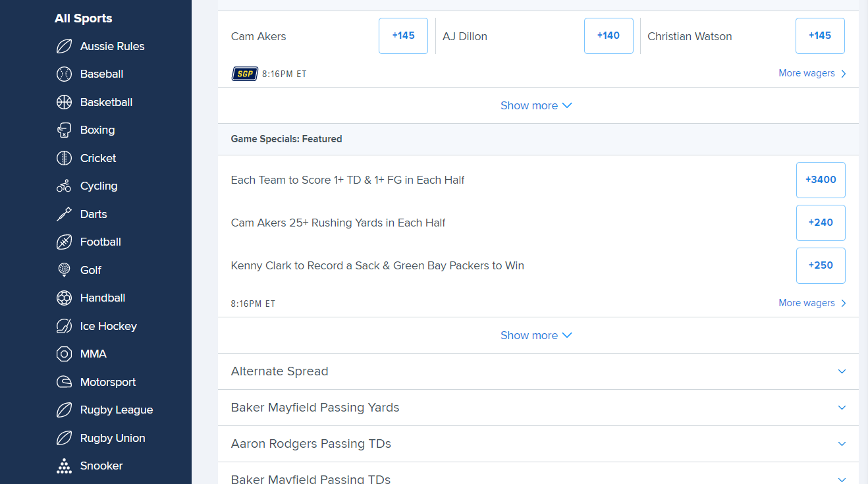868x484 pixels.
Task: Open Motorsport in sidebar
Action: point(108,382)
